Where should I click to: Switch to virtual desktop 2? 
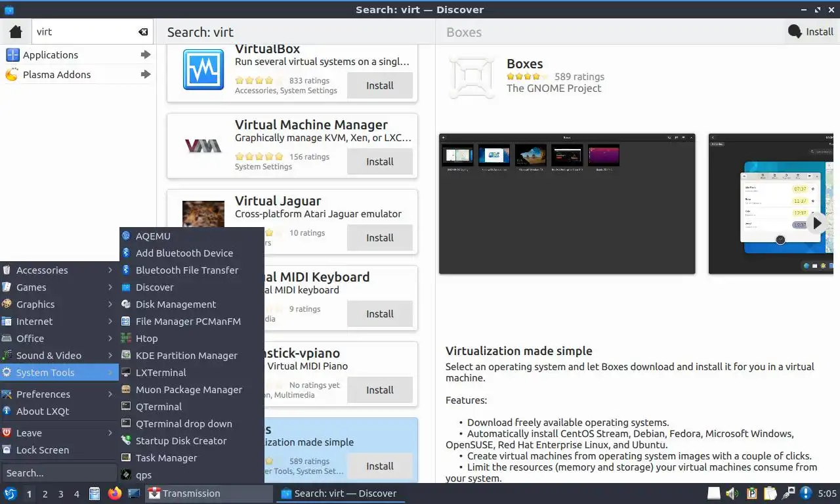tap(45, 493)
